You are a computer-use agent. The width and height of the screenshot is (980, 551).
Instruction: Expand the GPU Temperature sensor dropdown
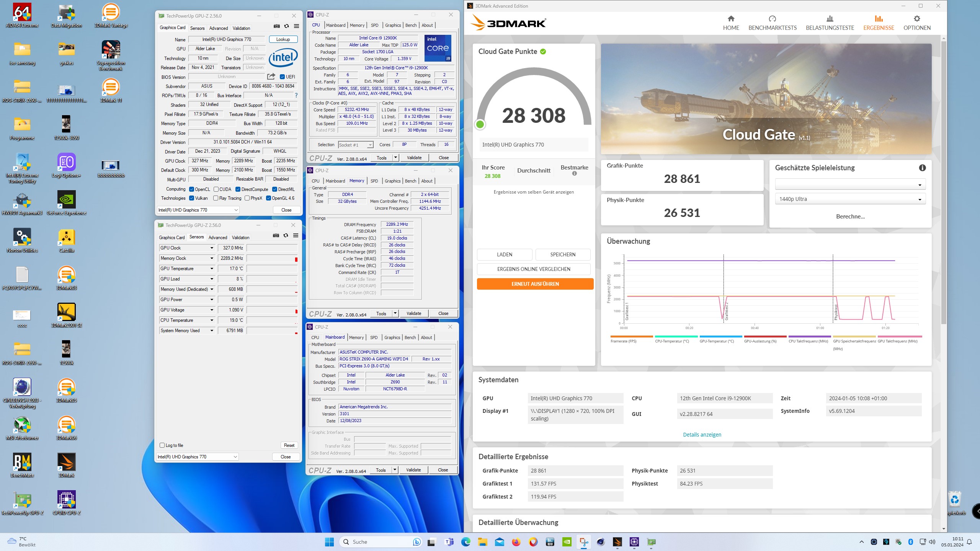[x=212, y=269]
